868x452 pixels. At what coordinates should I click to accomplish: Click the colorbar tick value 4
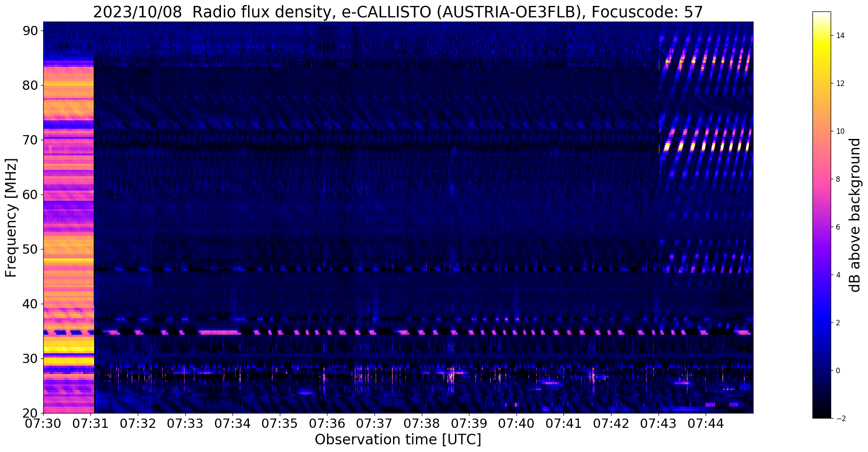click(x=837, y=275)
